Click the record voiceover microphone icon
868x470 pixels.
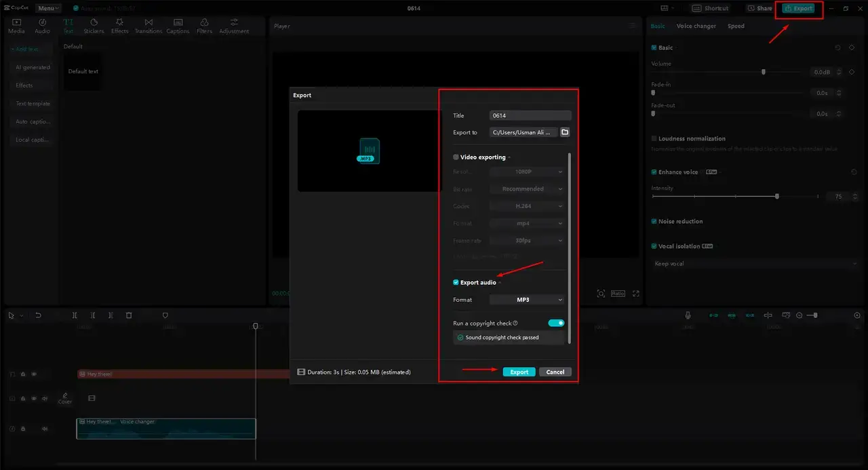pyautogui.click(x=688, y=315)
